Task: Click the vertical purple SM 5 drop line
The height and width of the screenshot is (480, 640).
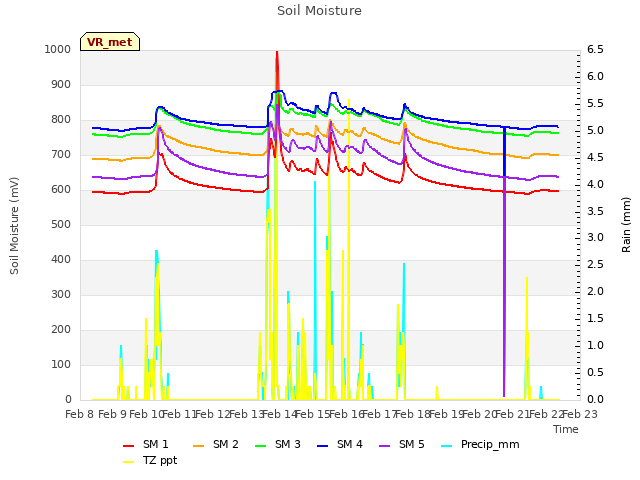Action: [504, 286]
